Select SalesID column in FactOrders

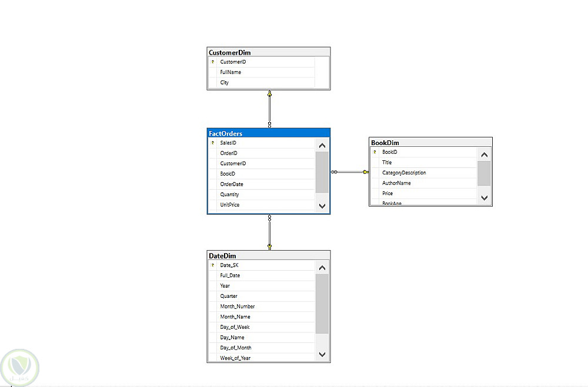click(x=262, y=143)
